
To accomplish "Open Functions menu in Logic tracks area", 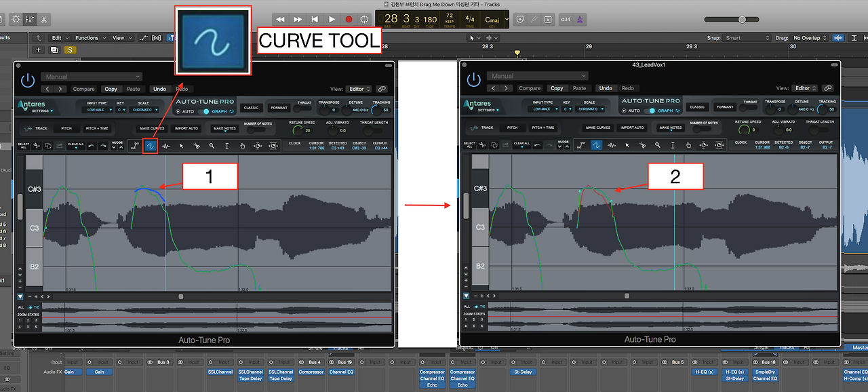I will pyautogui.click(x=89, y=38).
